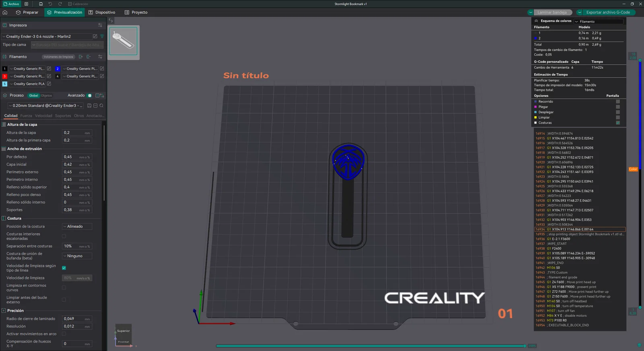This screenshot has width=644, height=351.
Task: Edit filament 4 preset
Action: click(x=102, y=76)
